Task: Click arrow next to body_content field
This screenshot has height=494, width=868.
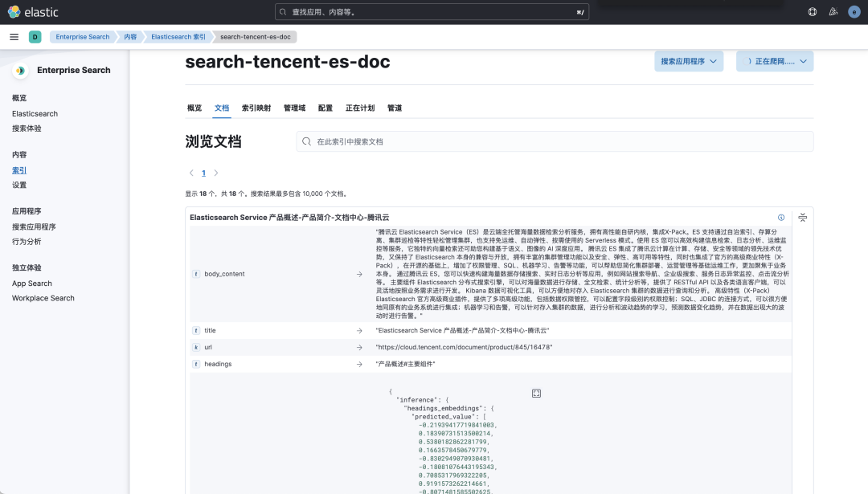Action: click(x=359, y=275)
